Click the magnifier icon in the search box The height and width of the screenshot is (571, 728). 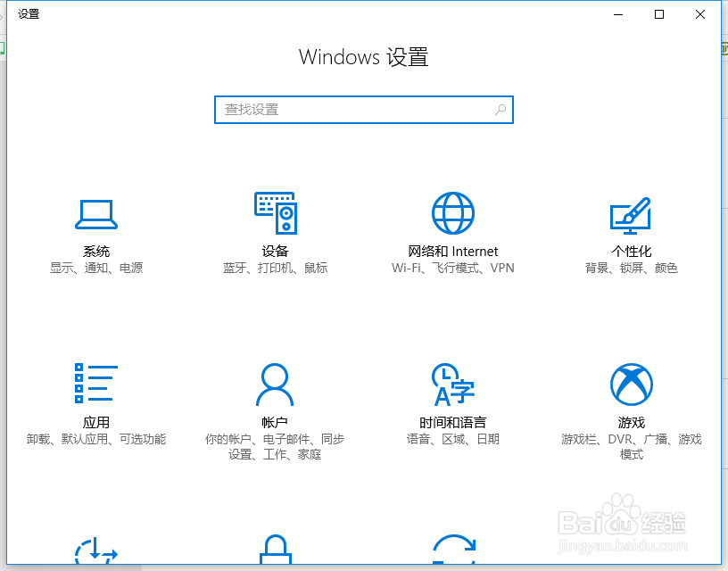click(500, 109)
